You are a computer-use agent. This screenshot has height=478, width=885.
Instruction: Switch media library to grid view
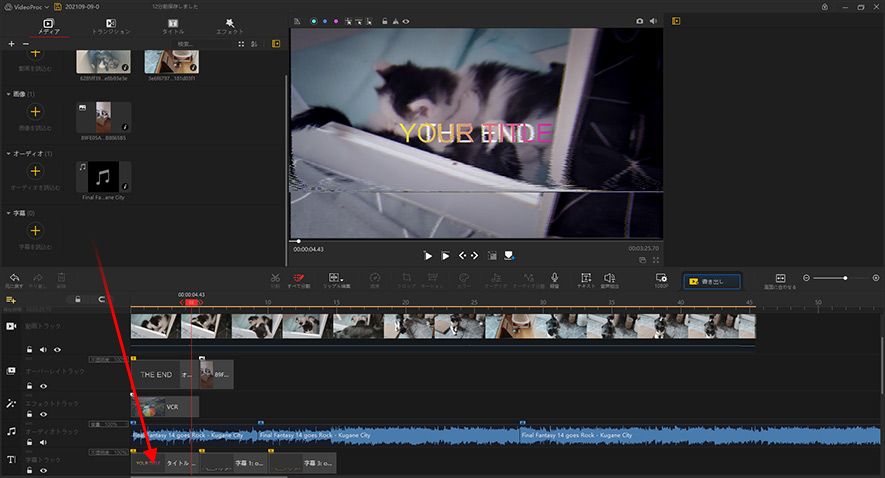[x=241, y=43]
